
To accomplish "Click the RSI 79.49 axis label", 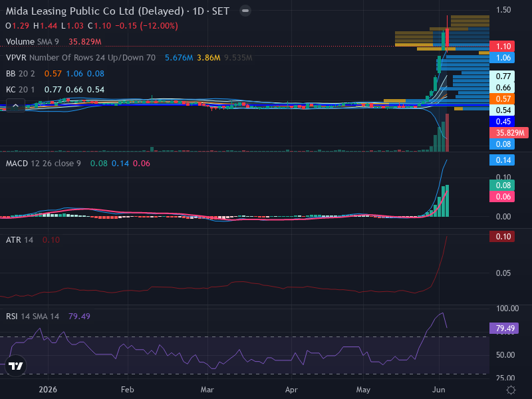I will (504, 328).
